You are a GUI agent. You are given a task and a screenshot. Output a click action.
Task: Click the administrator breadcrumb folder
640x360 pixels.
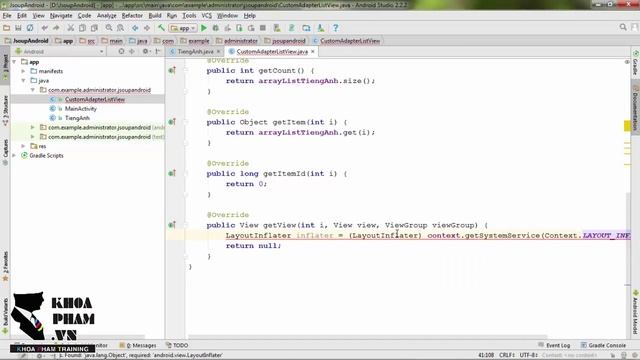(237, 41)
